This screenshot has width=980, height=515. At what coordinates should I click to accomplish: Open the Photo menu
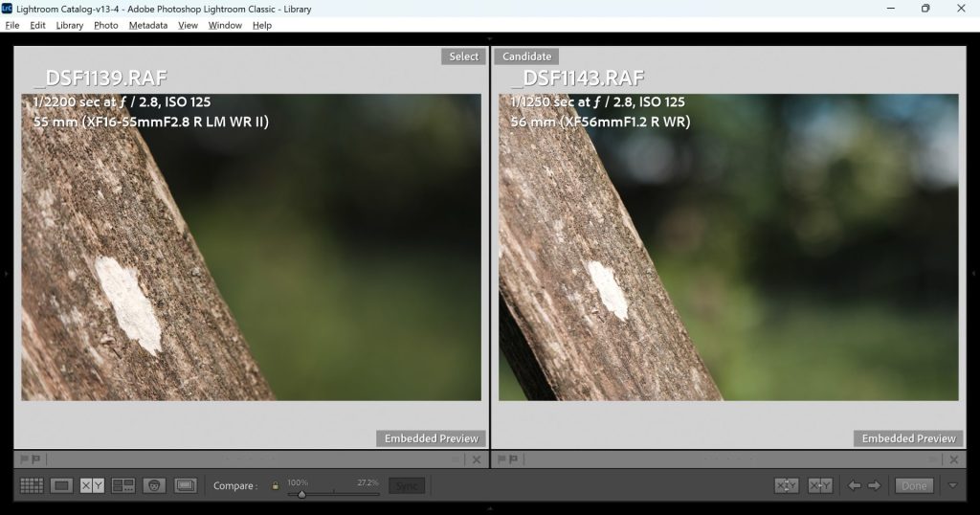point(105,25)
